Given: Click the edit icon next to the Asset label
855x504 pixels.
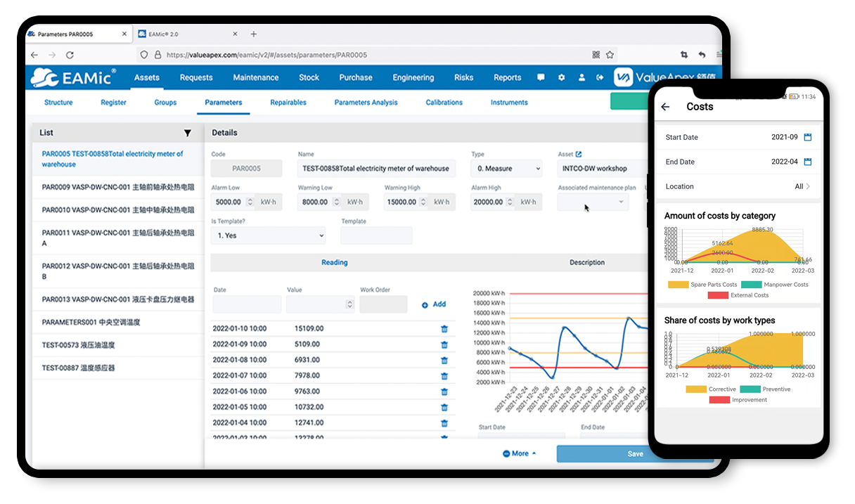Looking at the screenshot, I should [579, 154].
